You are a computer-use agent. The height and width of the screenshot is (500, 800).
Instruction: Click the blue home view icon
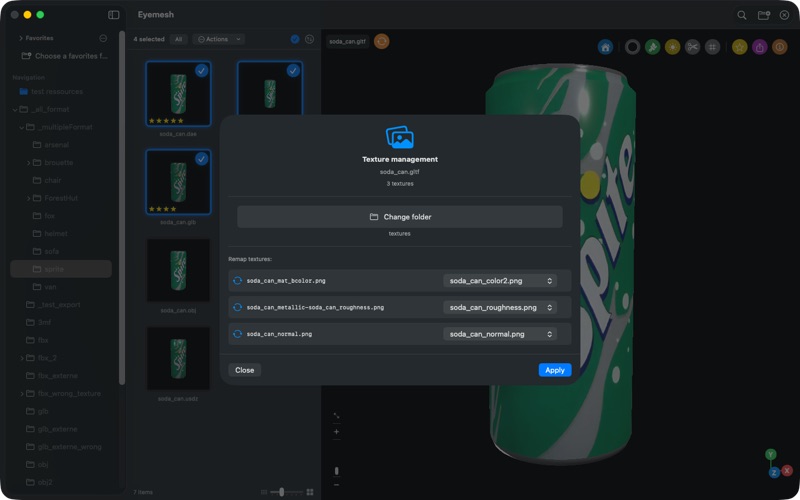pyautogui.click(x=605, y=47)
